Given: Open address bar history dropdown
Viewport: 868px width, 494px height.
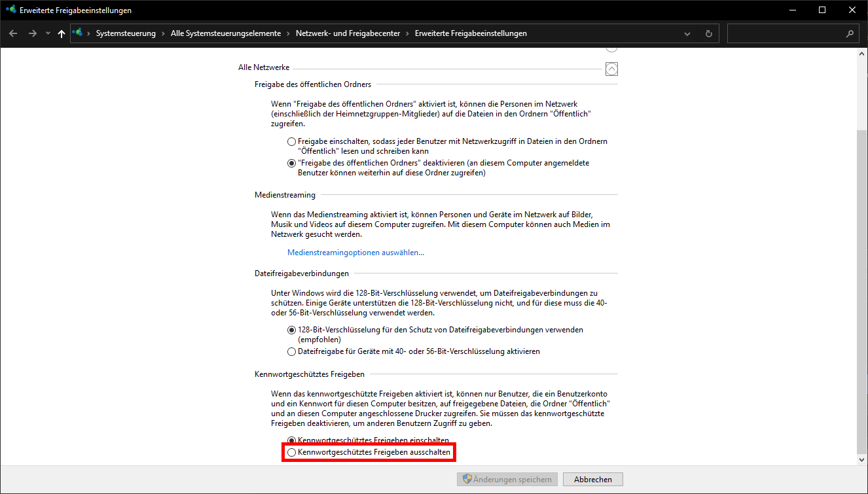Looking at the screenshot, I should click(687, 33).
